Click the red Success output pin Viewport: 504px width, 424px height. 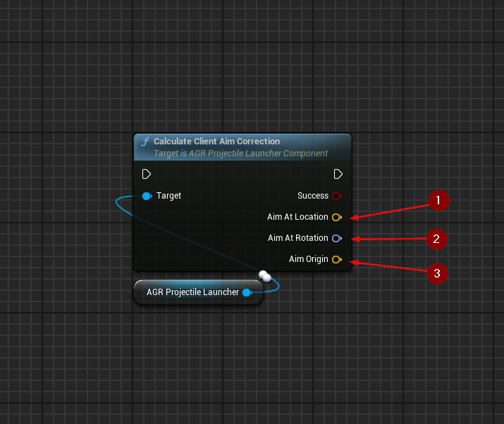pos(336,196)
